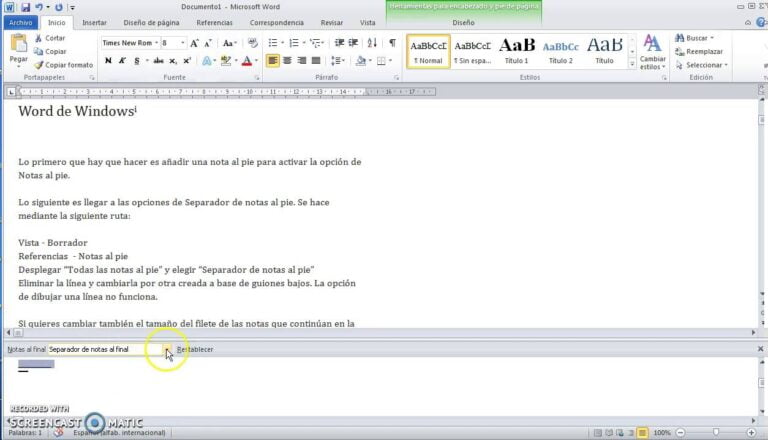Toggle bold N formatting

(x=108, y=61)
